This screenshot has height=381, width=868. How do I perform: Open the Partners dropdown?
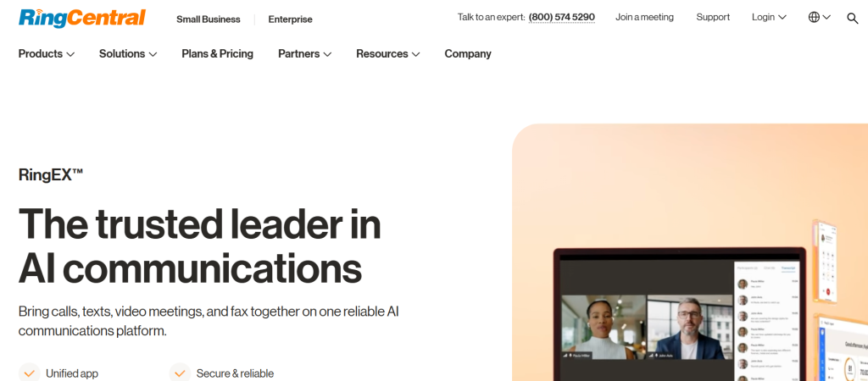coord(304,53)
